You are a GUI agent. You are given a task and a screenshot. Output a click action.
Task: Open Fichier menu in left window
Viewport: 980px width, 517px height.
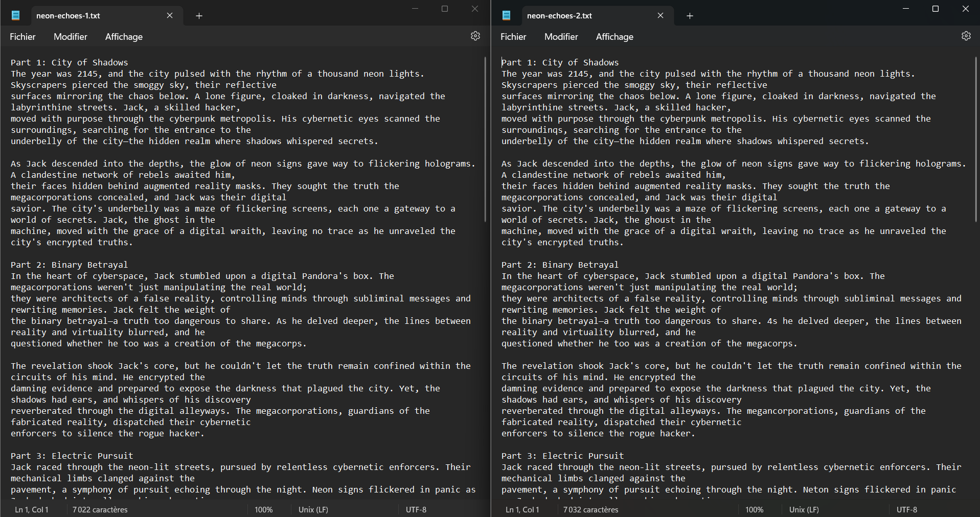pos(22,37)
